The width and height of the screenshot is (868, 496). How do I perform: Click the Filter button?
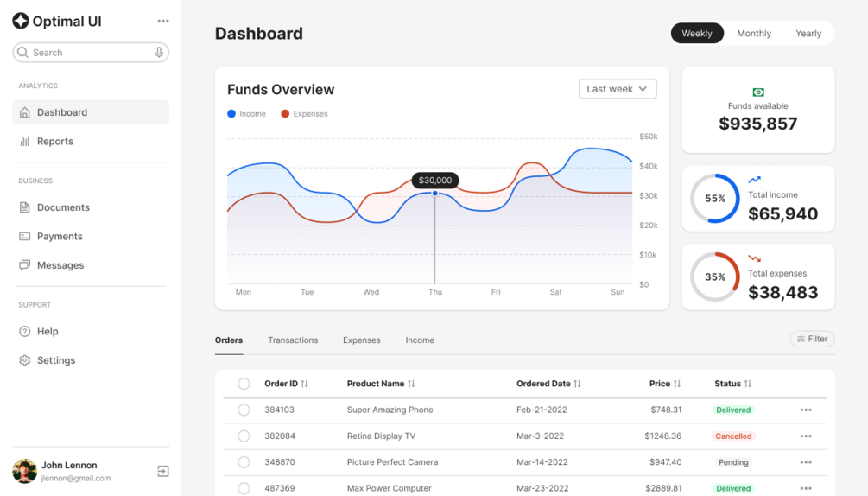coord(812,339)
